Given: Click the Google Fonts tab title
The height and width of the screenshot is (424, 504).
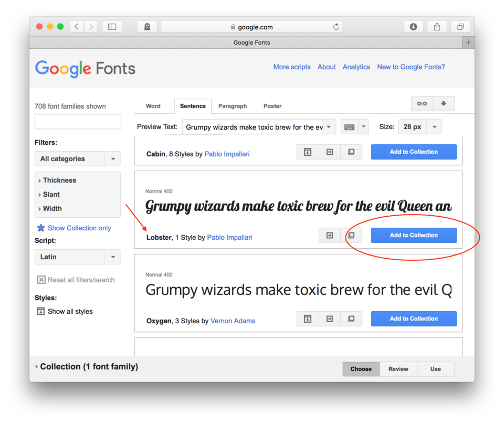Looking at the screenshot, I should click(251, 43).
